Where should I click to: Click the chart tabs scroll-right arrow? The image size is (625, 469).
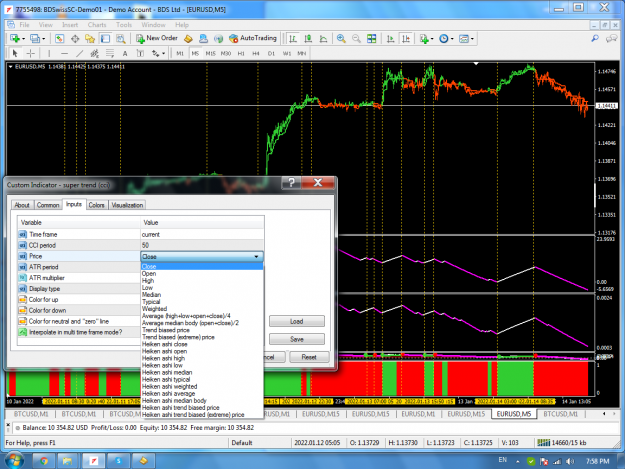614,414
